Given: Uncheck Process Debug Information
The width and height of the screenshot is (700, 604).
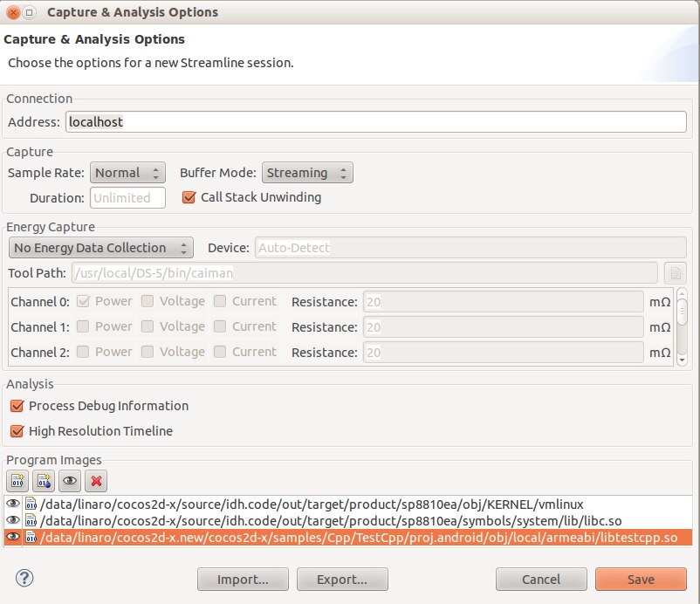Looking at the screenshot, I should point(17,406).
